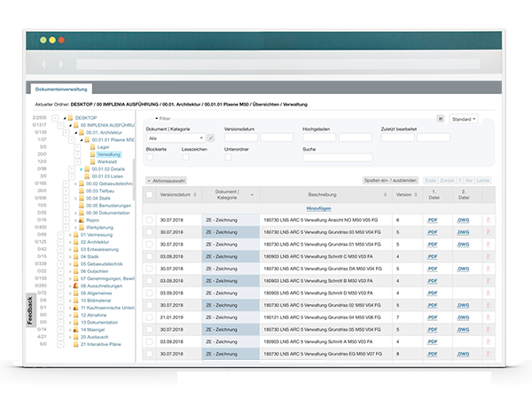Click the Verwaltung folder icon in the tree

[x=92, y=154]
